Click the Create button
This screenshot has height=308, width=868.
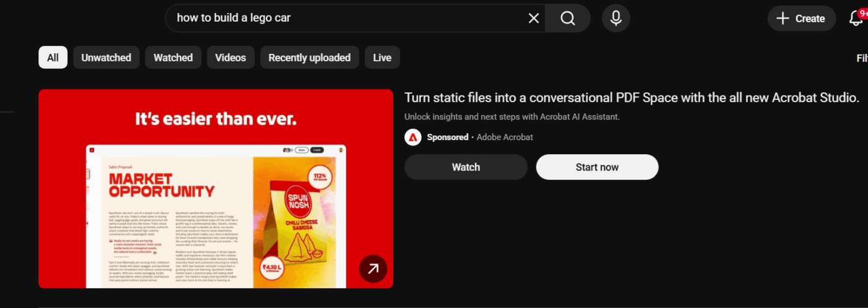[x=802, y=19]
